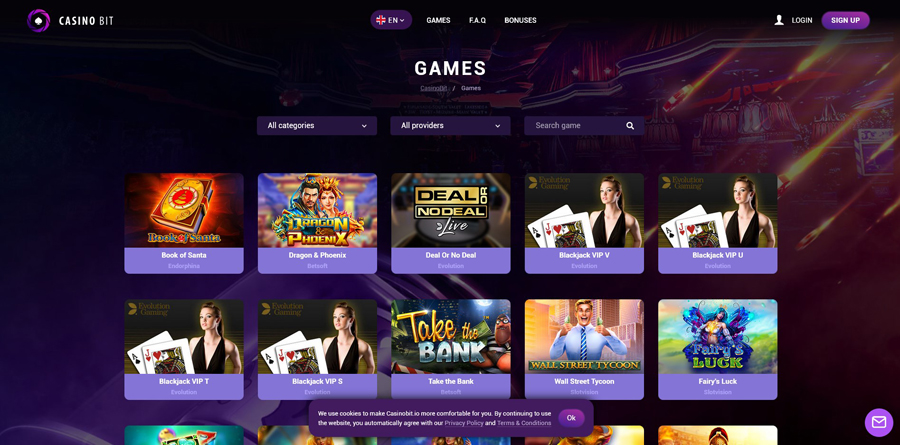
Task: Expand the All providers dropdown
Action: pyautogui.click(x=451, y=126)
